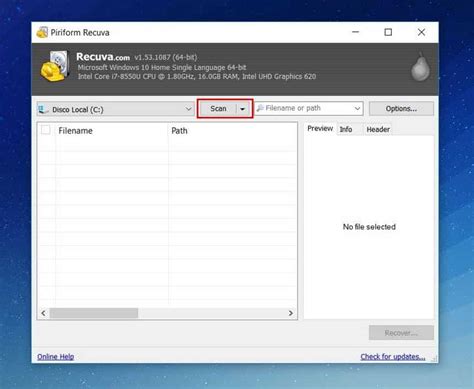Screen dimensions: 474x389
Task: Start a scan with the Scan button
Action: [x=218, y=109]
